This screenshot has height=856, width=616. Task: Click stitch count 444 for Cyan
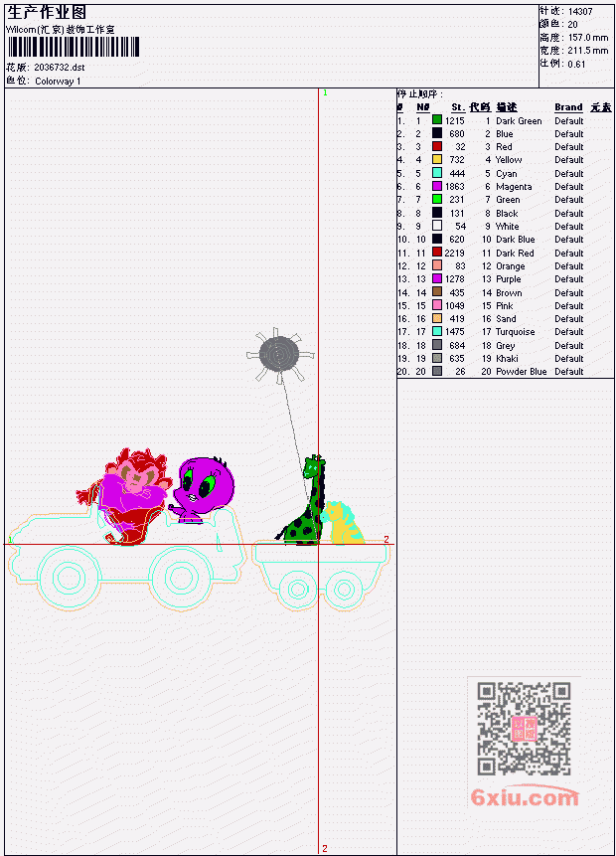click(x=457, y=174)
